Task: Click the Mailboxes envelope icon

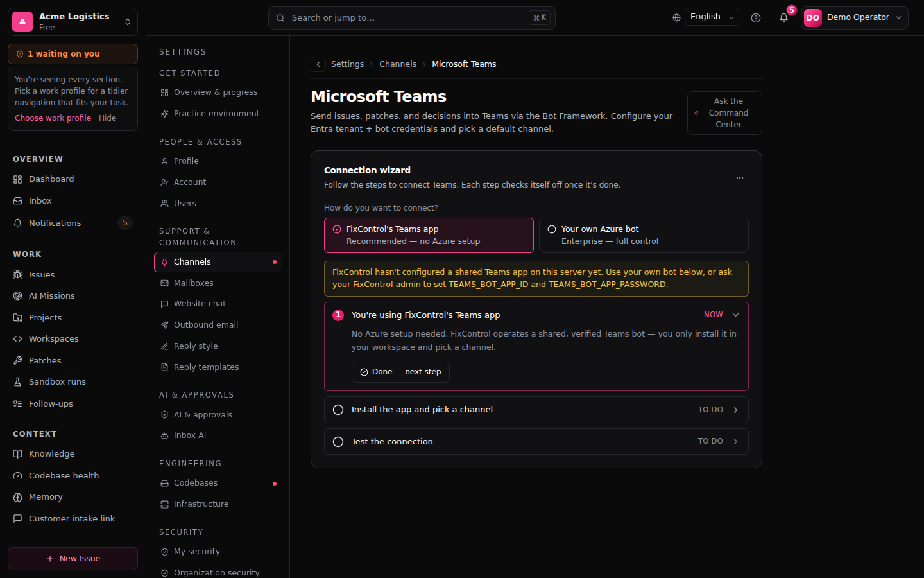Action: tap(165, 283)
